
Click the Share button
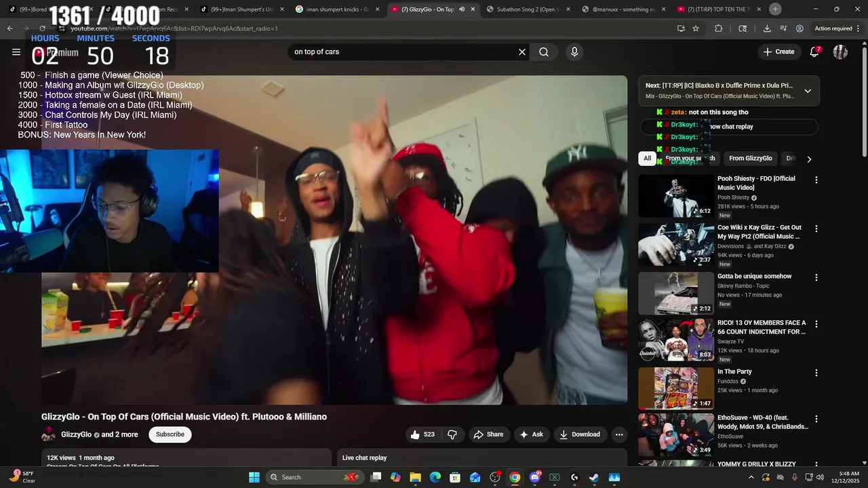[488, 434]
